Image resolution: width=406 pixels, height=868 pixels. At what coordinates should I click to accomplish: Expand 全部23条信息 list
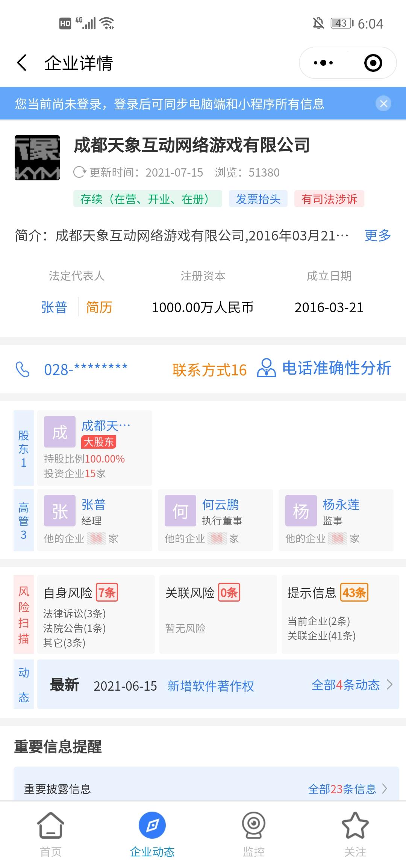(x=348, y=789)
